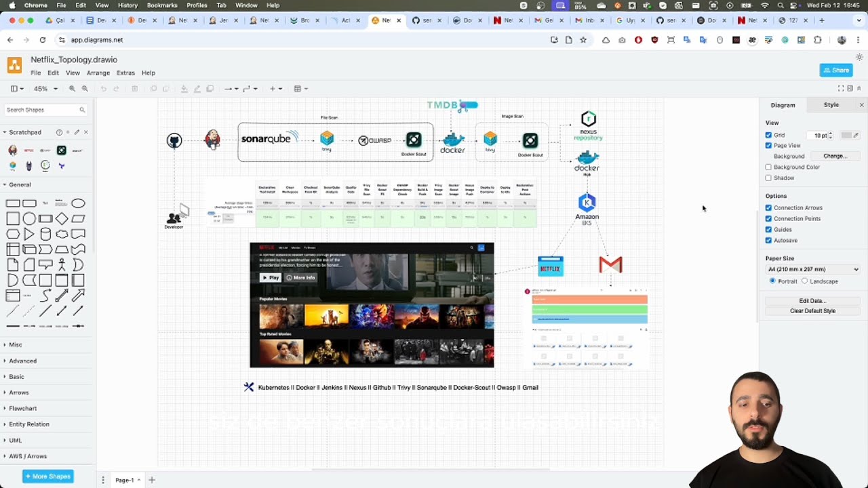Click the Zoom Out magnifier icon

point(85,89)
